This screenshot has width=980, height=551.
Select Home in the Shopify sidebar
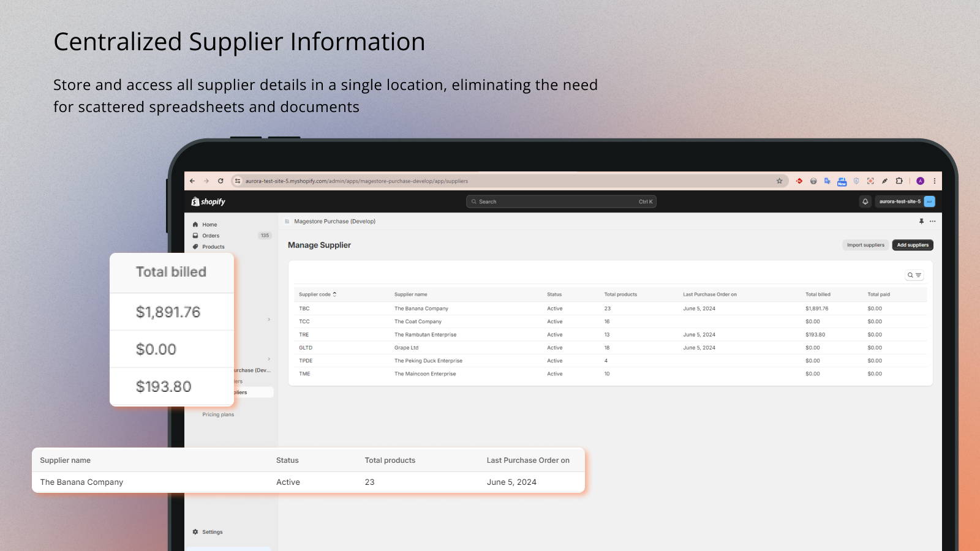[x=209, y=225]
